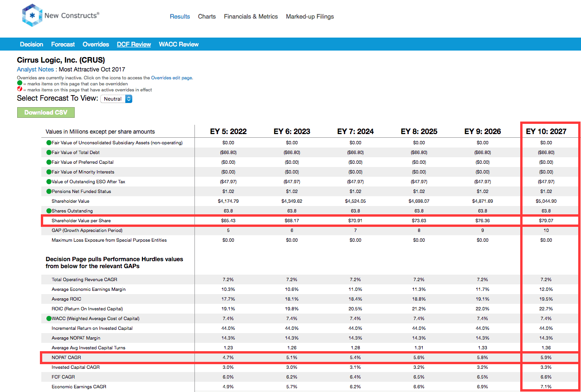Switch to the Forecast tab
Viewport: 581px width, 392px height.
click(63, 45)
